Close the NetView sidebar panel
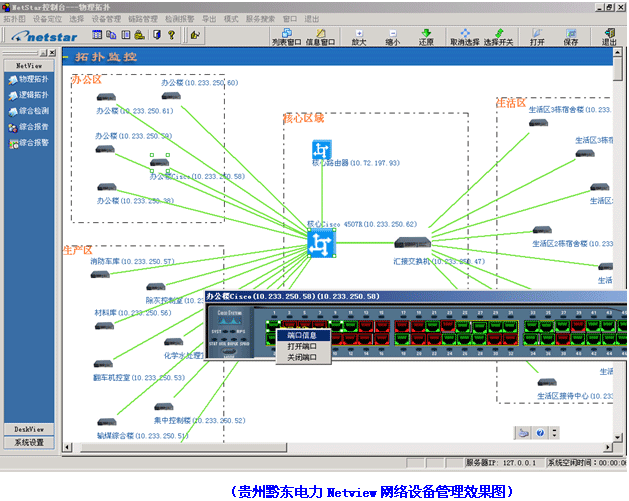This screenshot has height=501, width=629. pyautogui.click(x=53, y=53)
